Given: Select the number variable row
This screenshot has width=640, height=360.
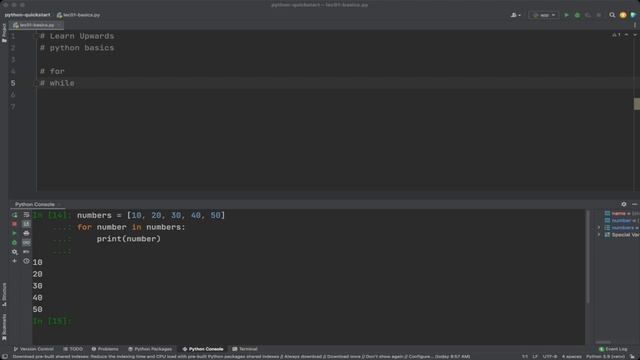Looking at the screenshot, I should [x=622, y=221].
